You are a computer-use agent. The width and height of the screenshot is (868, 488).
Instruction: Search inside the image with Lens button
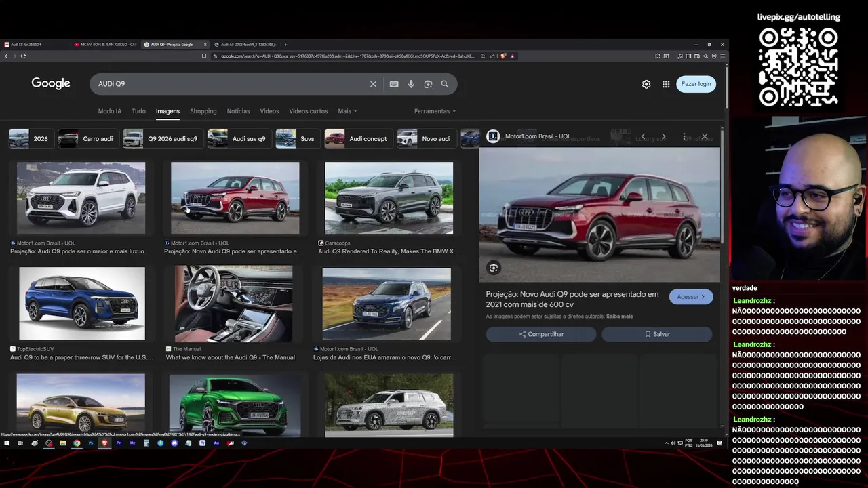494,268
